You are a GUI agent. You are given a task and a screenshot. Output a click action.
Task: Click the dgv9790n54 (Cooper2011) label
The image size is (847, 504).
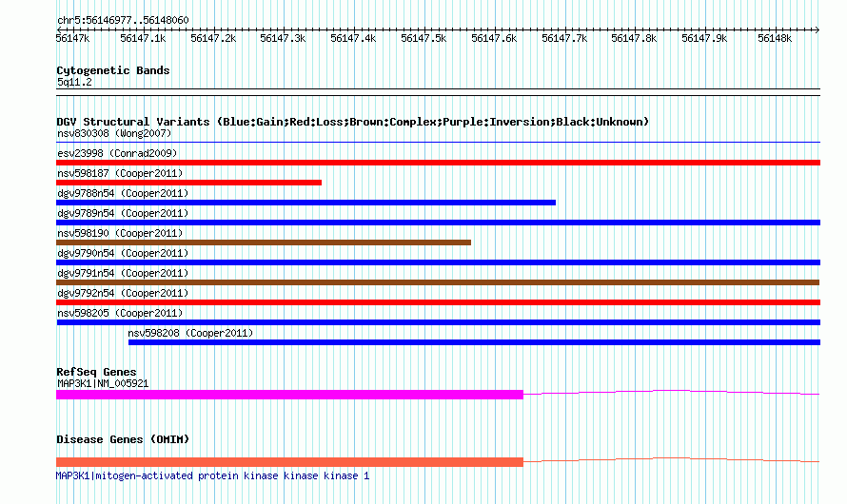coord(123,253)
